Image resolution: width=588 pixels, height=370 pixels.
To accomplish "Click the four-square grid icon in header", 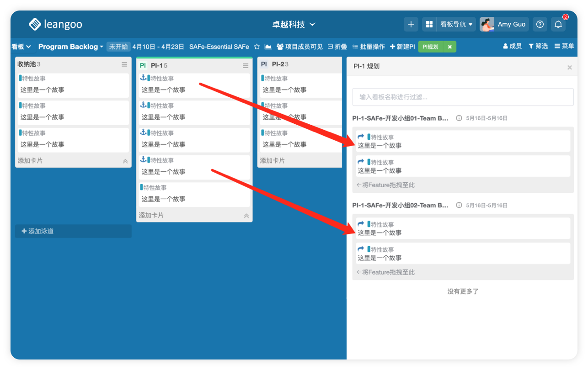I will click(429, 25).
